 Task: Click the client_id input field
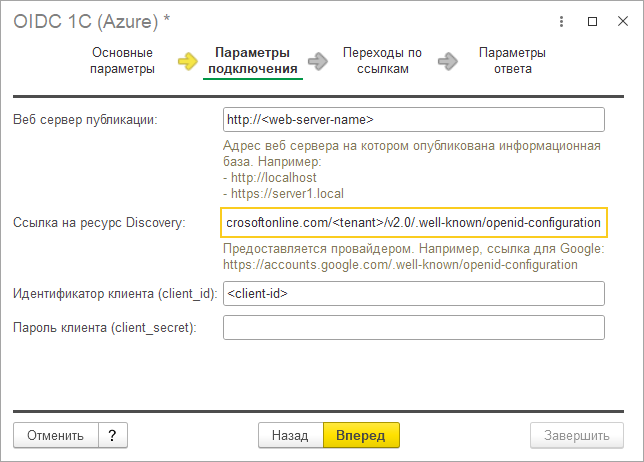pyautogui.click(x=414, y=293)
